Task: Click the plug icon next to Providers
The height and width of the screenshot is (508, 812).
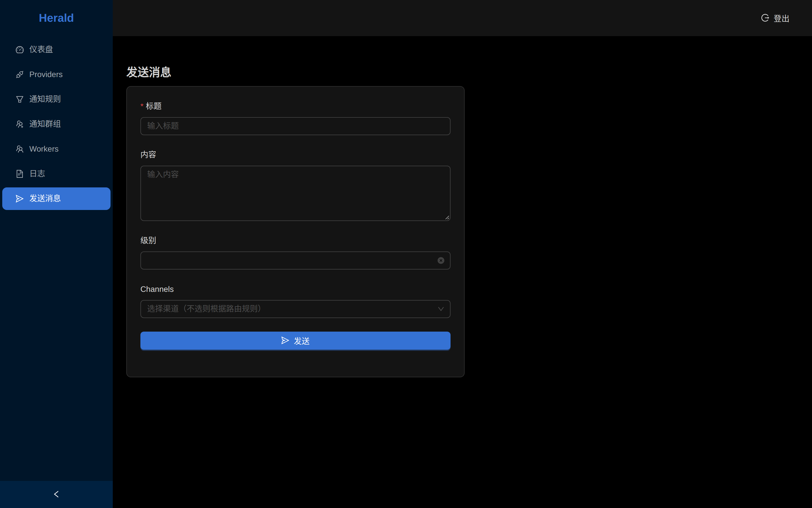Action: pyautogui.click(x=20, y=75)
